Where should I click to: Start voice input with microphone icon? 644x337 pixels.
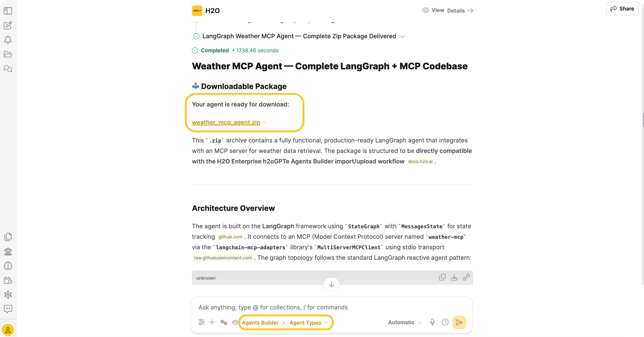pyautogui.click(x=432, y=322)
